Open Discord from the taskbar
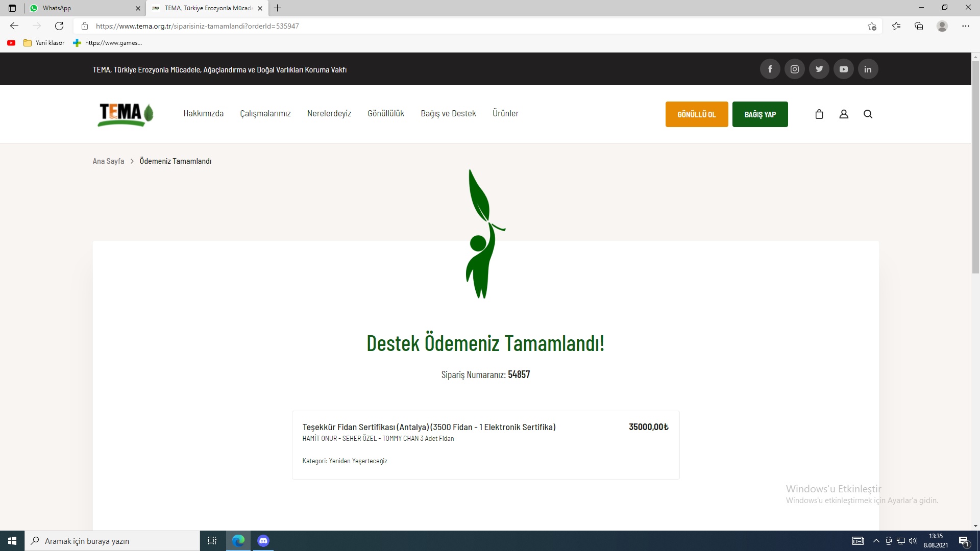 pos(263,541)
